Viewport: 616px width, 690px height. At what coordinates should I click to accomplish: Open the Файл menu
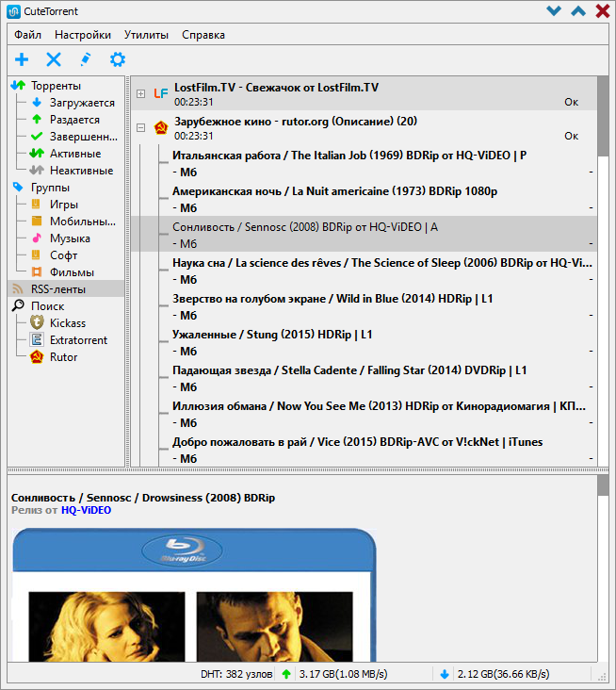pos(27,35)
